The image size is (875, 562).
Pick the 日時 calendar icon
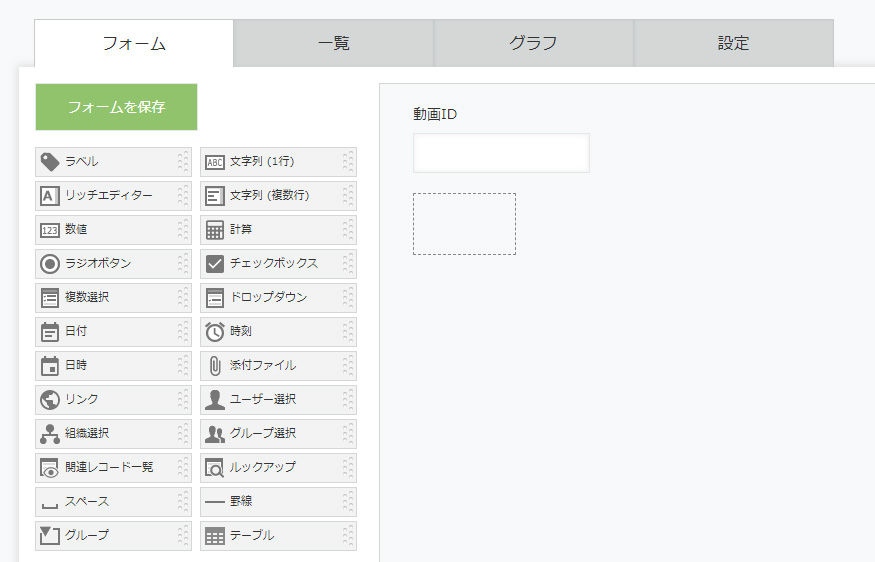[x=50, y=366]
